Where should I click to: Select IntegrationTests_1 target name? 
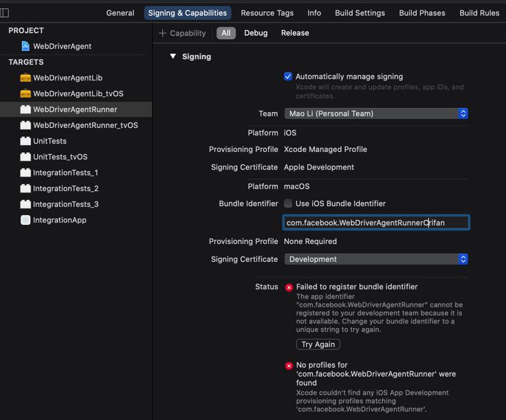coord(65,173)
